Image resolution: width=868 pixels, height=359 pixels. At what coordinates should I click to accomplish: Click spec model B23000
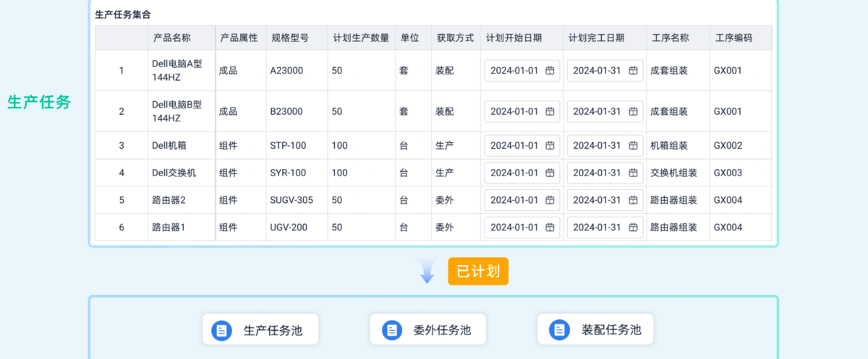tap(286, 111)
